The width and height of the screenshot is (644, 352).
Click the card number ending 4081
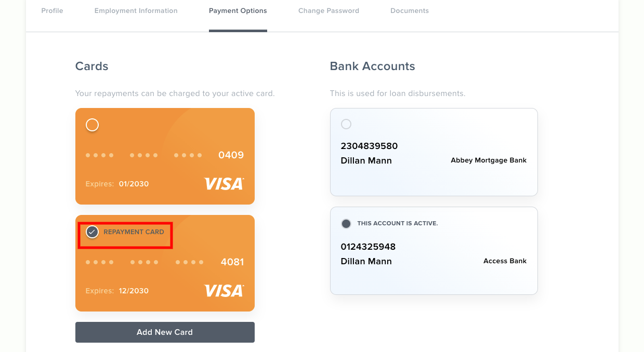click(x=232, y=262)
